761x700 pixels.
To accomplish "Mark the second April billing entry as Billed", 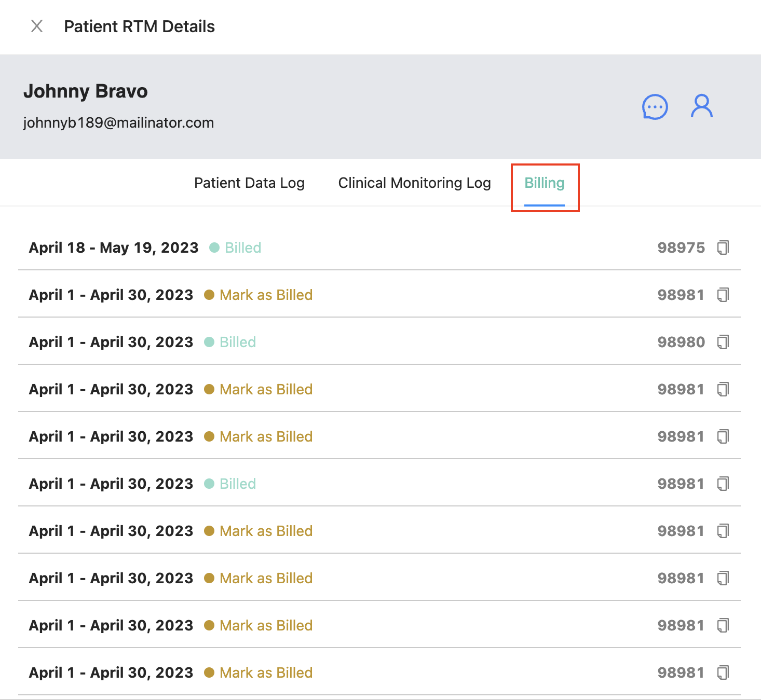I will 265,295.
